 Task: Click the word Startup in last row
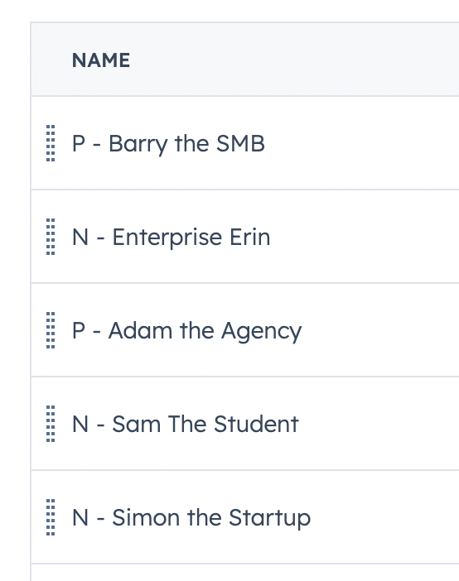pyautogui.click(x=270, y=518)
